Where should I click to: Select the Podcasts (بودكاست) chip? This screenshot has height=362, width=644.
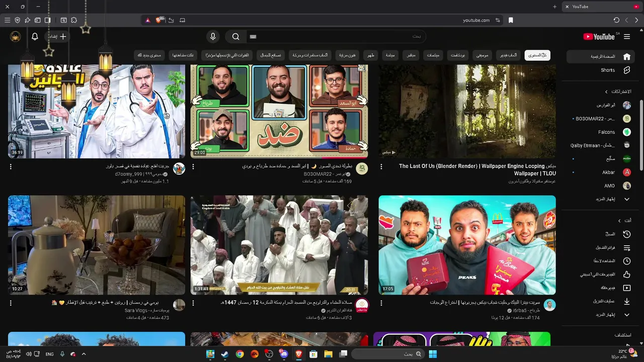(458, 55)
